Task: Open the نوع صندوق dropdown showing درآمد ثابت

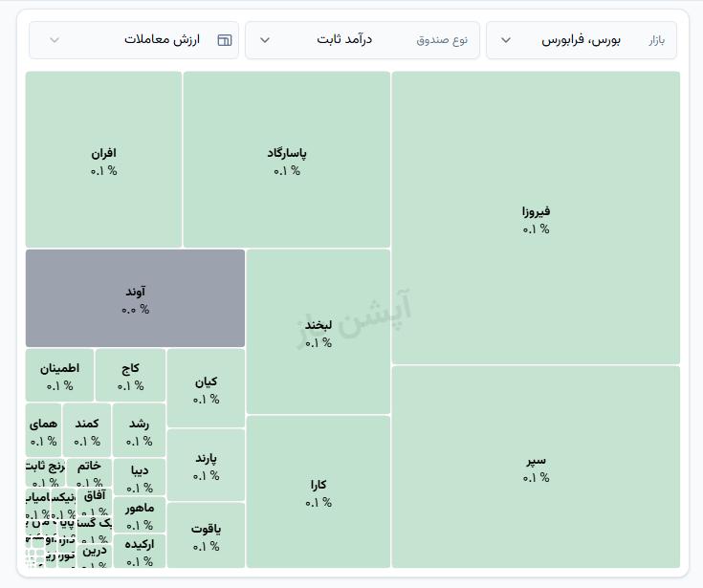Action: coord(362,40)
